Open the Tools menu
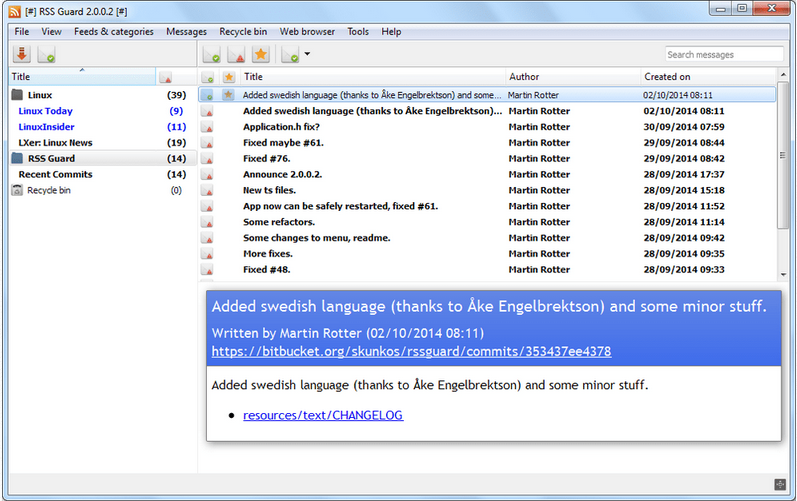The width and height of the screenshot is (797, 501). [x=358, y=32]
